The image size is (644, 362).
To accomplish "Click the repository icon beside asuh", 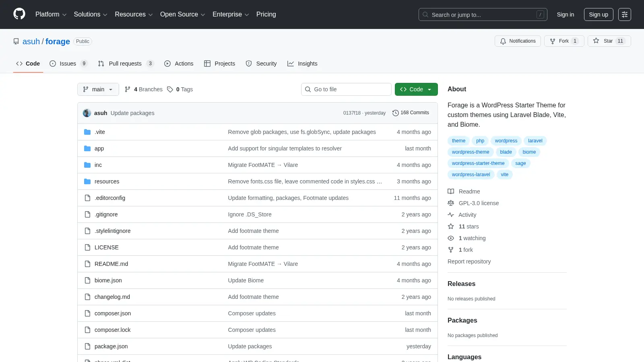I will pyautogui.click(x=16, y=41).
